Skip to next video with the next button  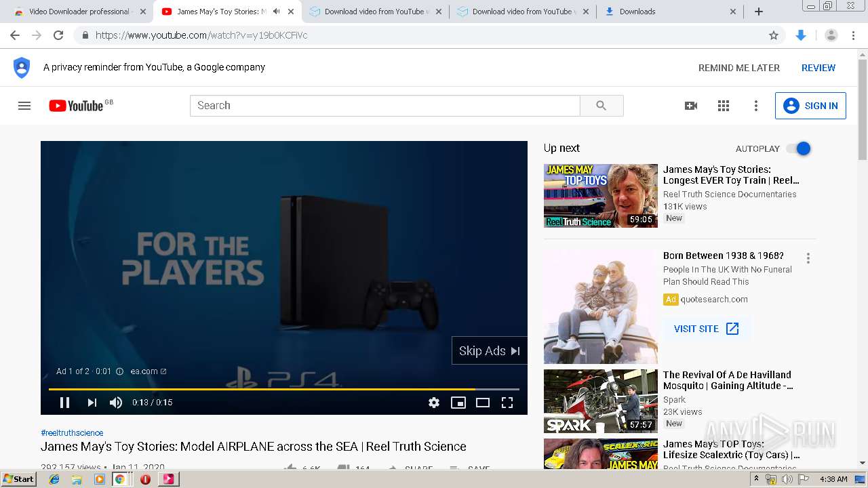[92, 403]
